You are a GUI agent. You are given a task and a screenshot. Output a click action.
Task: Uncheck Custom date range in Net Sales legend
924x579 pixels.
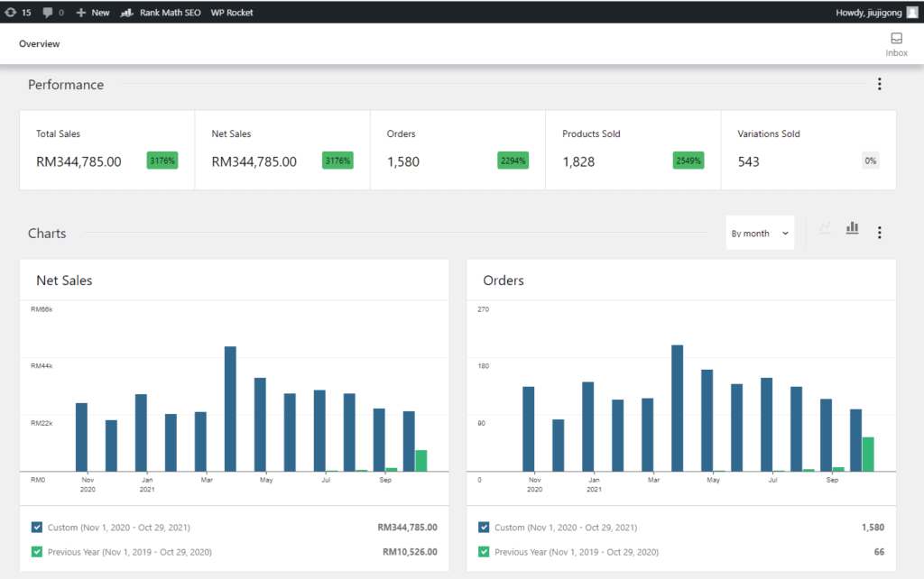click(37, 528)
